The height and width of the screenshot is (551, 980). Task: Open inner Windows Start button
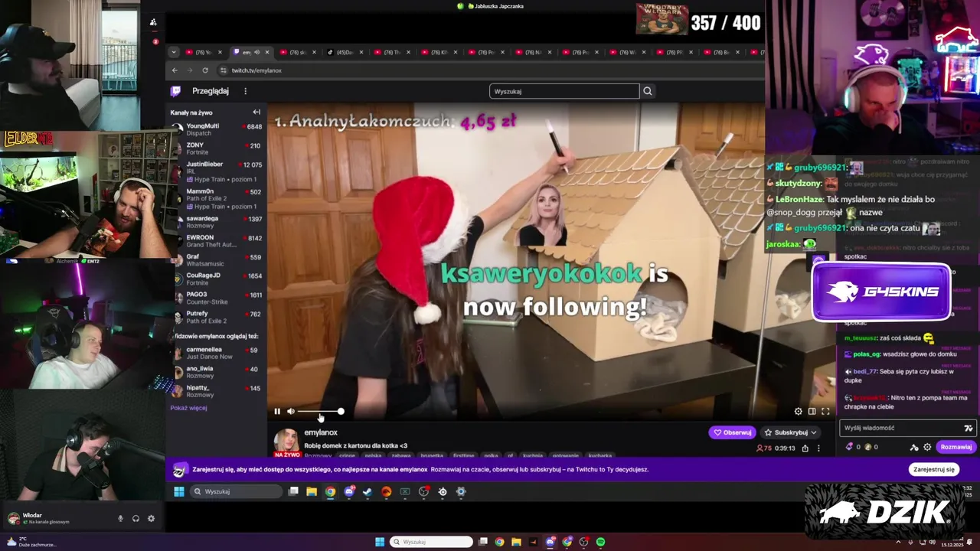point(179,491)
